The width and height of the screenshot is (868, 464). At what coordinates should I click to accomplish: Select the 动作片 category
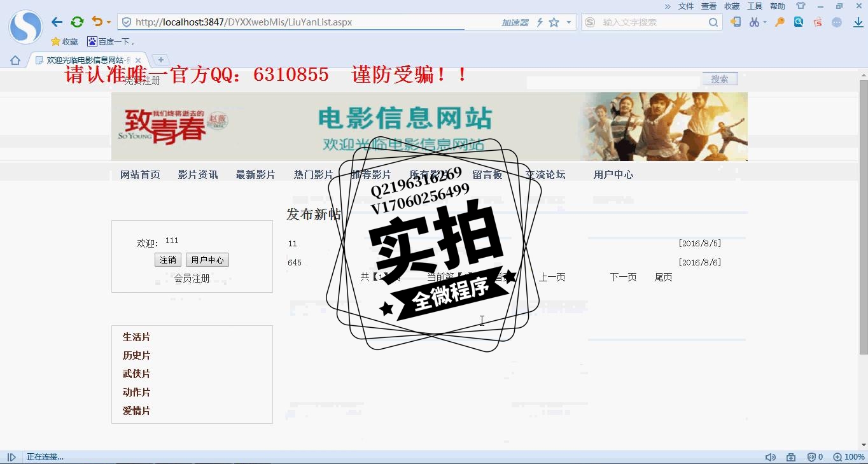pyautogui.click(x=137, y=393)
